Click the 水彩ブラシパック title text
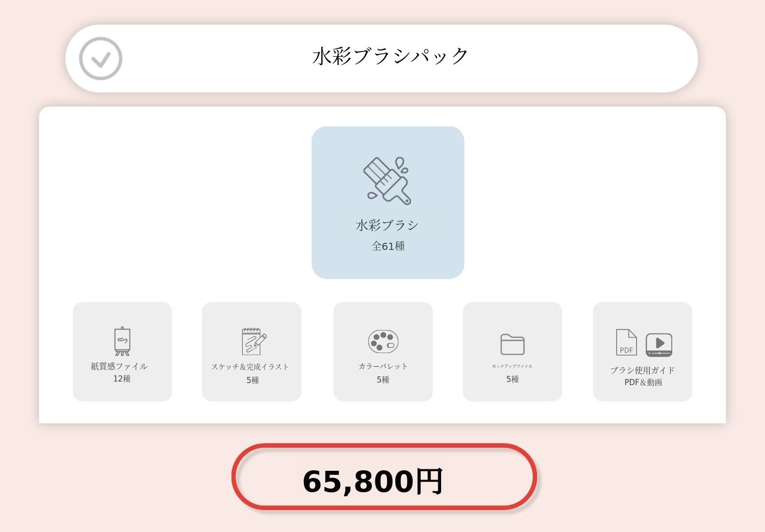765x532 pixels. pos(390,56)
